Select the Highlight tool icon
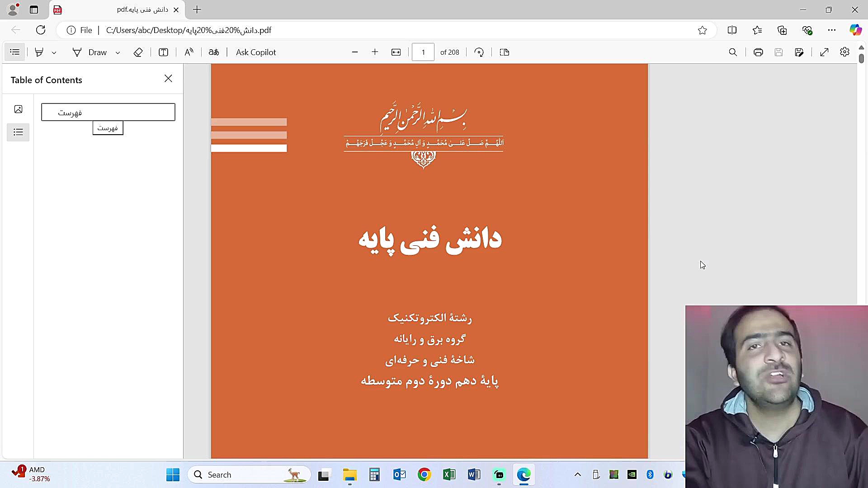The height and width of the screenshot is (488, 868). coord(39,52)
